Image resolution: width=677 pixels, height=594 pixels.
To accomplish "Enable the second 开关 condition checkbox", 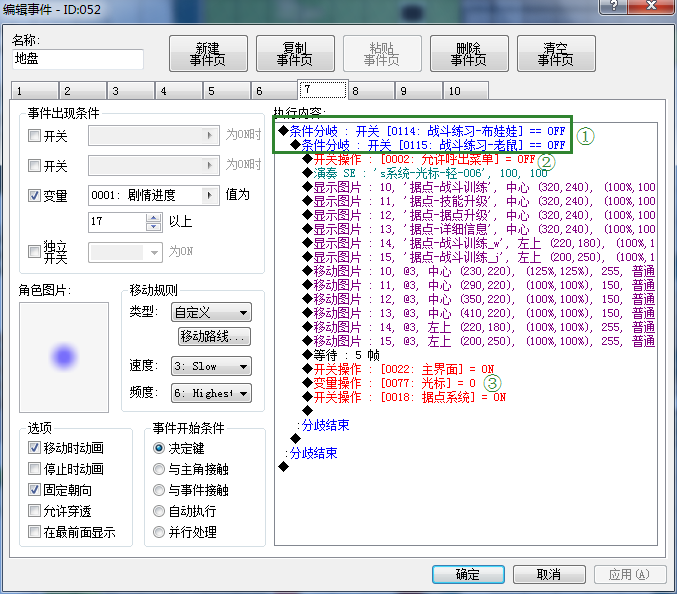I will point(34,165).
